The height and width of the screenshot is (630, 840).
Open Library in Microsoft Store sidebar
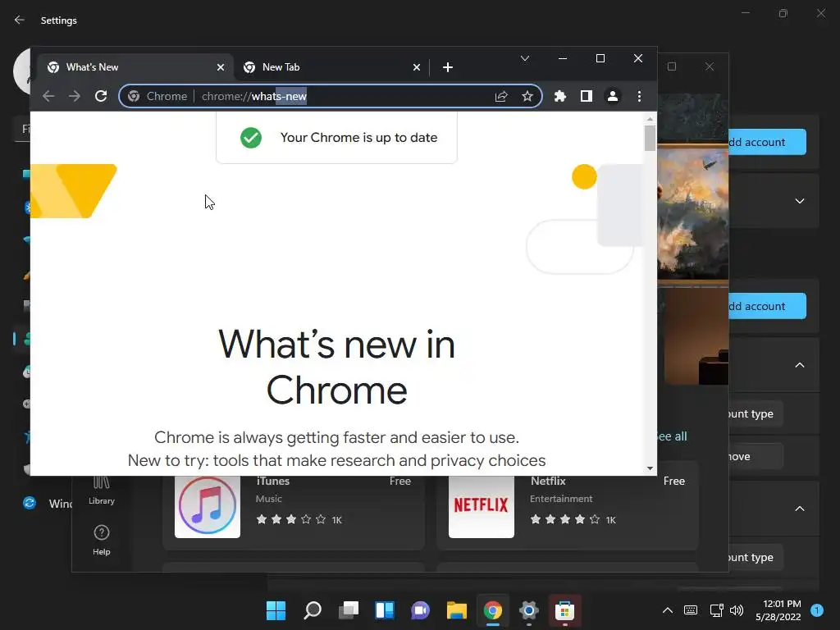101,491
